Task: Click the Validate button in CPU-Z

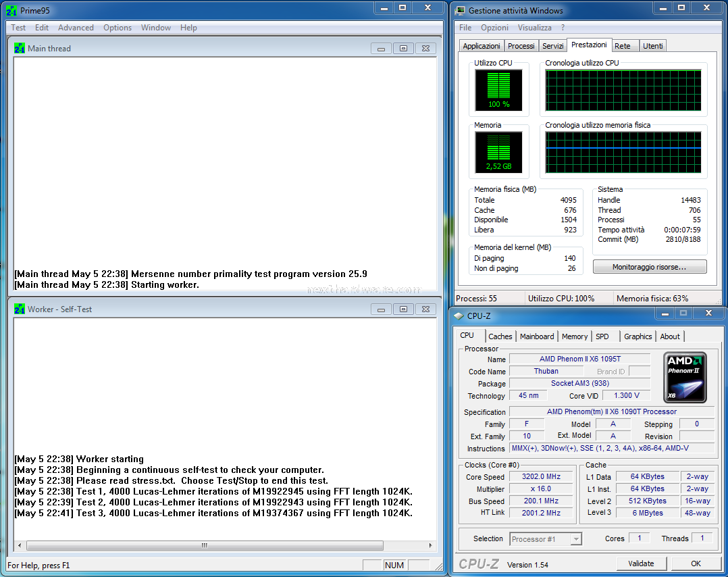Action: pyautogui.click(x=641, y=563)
